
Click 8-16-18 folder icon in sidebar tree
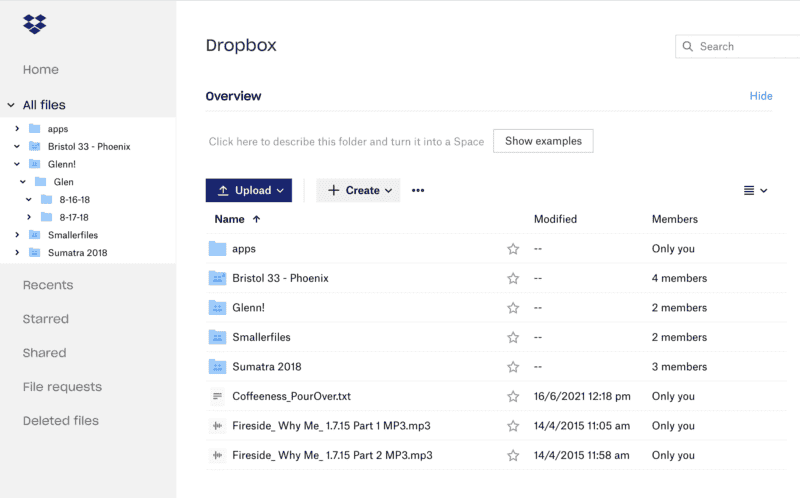[46, 200]
